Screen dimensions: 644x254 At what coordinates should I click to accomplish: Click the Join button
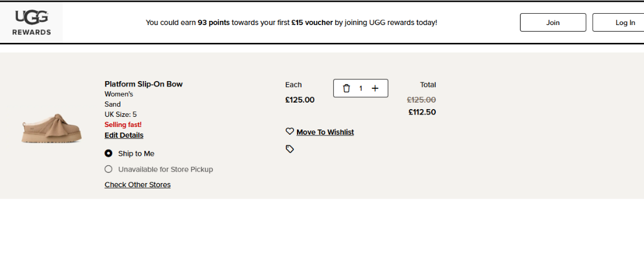[x=553, y=23]
